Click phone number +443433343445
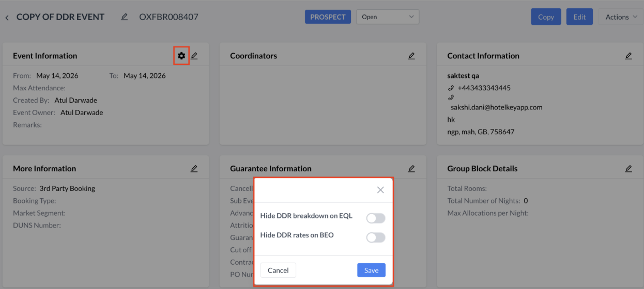 (x=484, y=88)
